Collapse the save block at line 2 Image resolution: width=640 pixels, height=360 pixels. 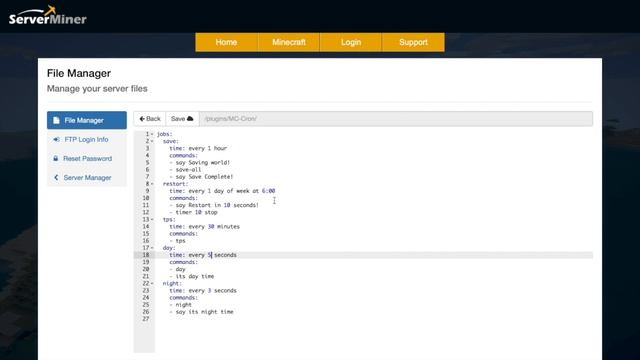pyautogui.click(x=152, y=141)
